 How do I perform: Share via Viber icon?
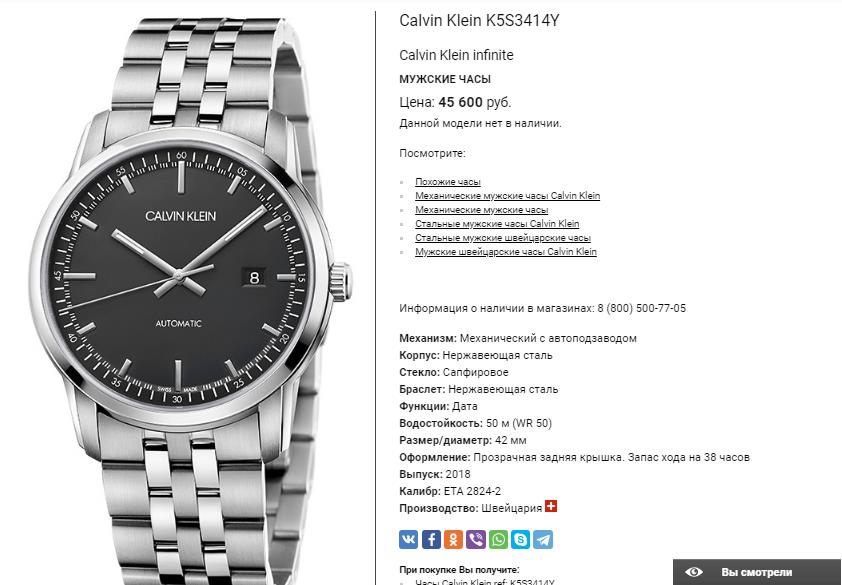[x=476, y=539]
